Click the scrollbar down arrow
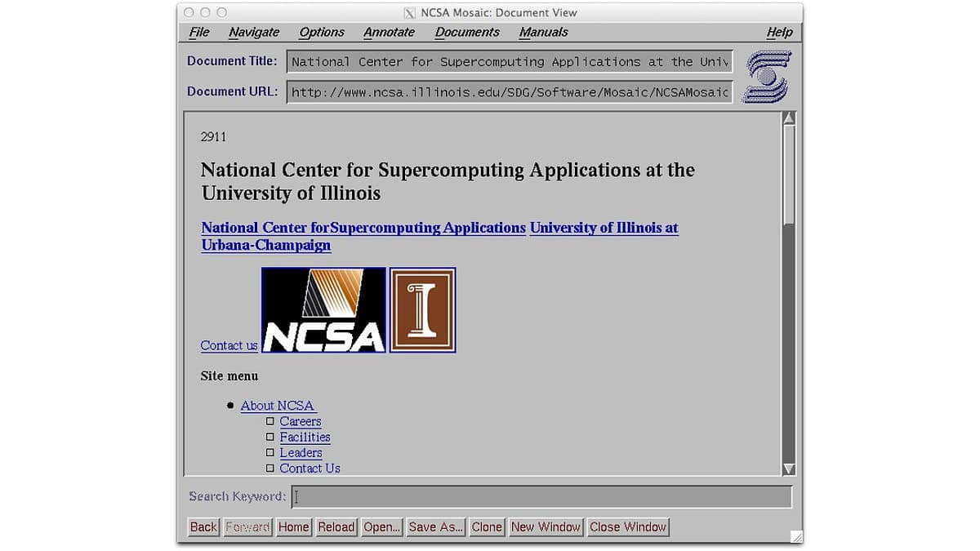This screenshot has width=980, height=551. pos(789,469)
